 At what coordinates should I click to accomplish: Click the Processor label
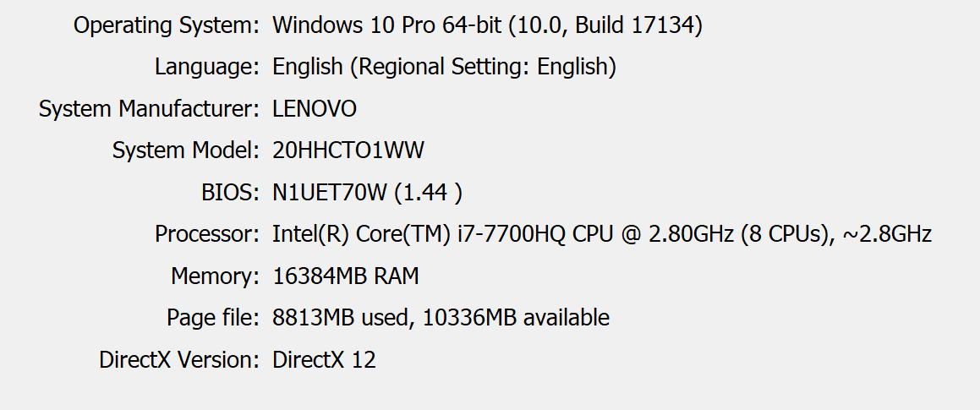tap(206, 234)
